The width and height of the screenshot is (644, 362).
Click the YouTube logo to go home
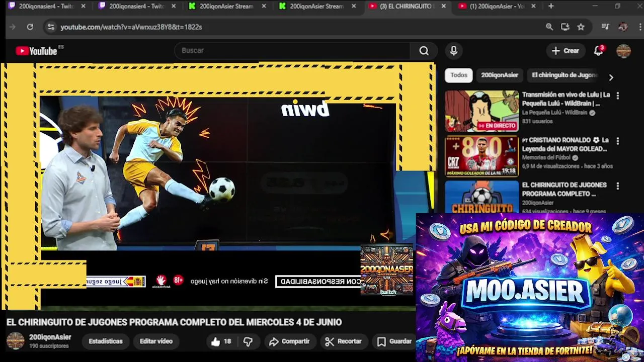36,51
